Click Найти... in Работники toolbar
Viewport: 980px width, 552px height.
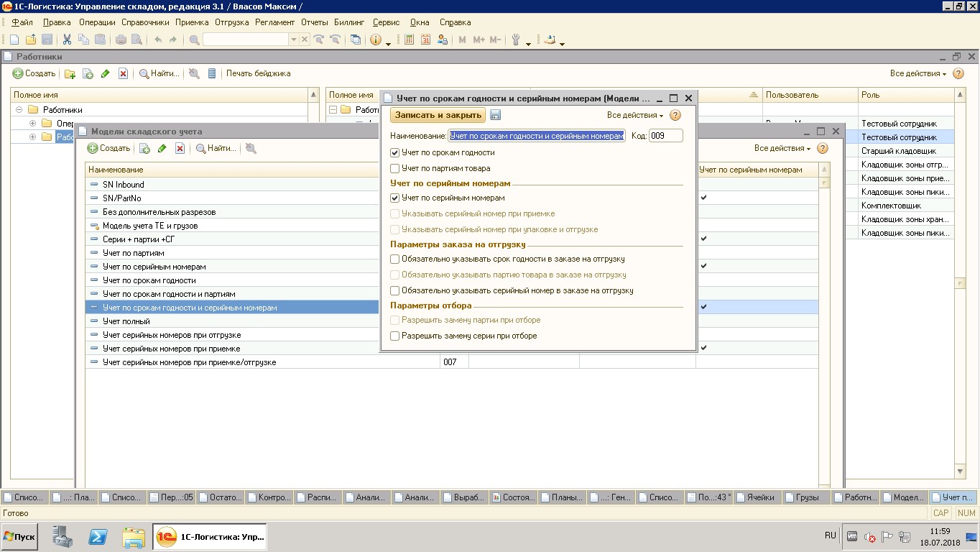click(x=159, y=73)
